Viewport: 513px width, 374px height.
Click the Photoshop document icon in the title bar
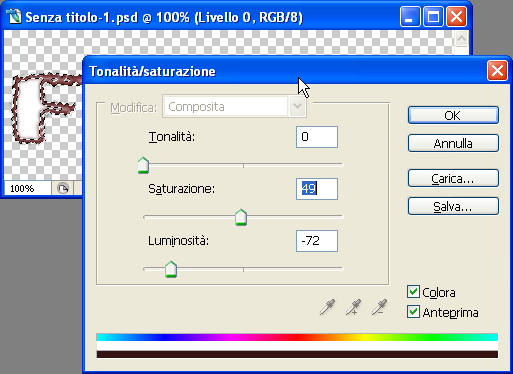(x=14, y=17)
